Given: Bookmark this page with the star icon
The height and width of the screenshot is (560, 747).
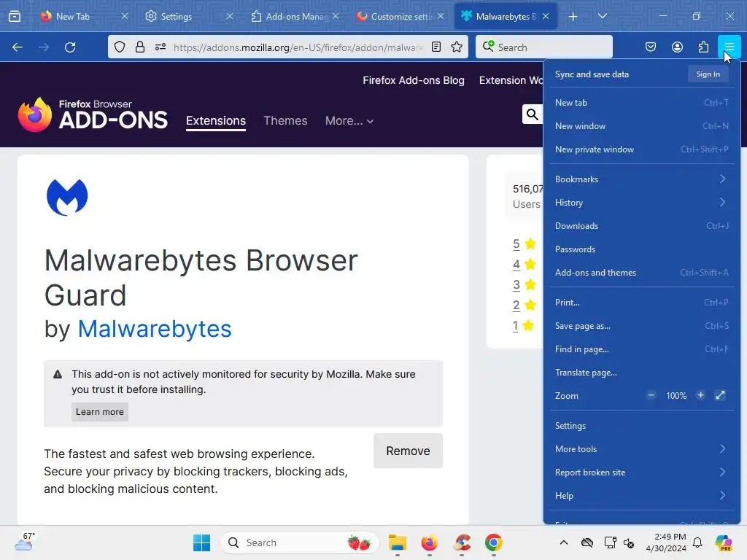Looking at the screenshot, I should click(457, 47).
